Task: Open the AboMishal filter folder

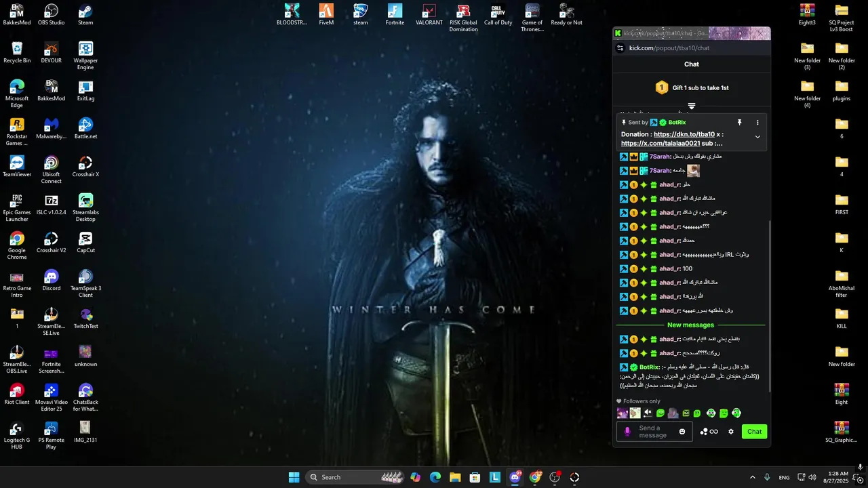Action: click(842, 283)
